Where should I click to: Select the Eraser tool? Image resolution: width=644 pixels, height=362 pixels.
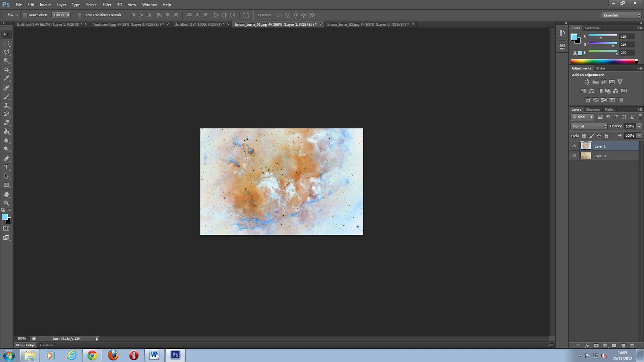click(6, 123)
